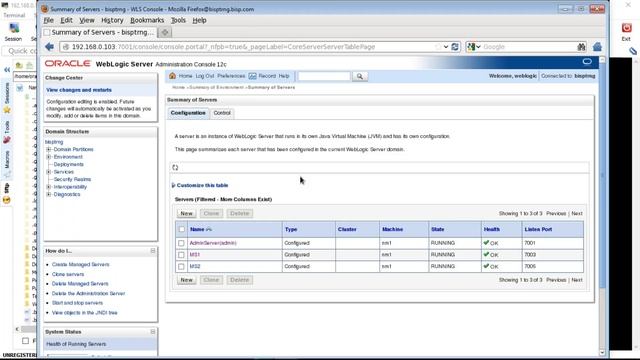Click the Record icon in console toolbar
The height and width of the screenshot is (360, 640).
(x=253, y=76)
